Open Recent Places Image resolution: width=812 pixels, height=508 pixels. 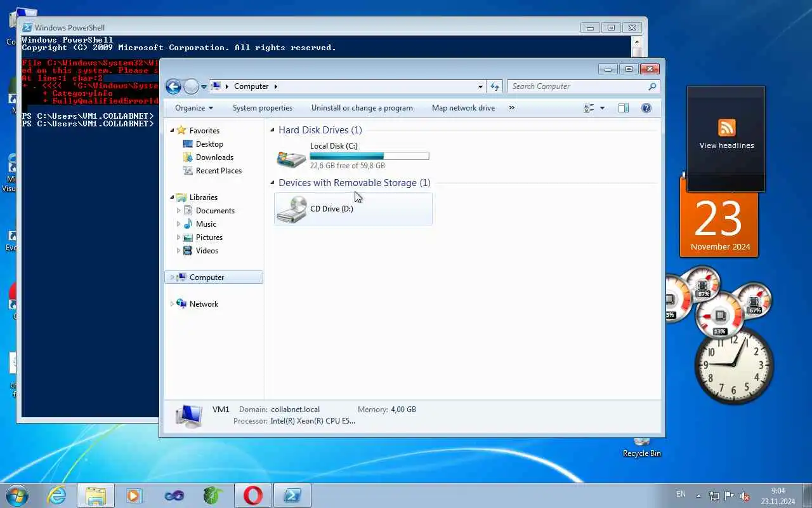click(x=218, y=171)
